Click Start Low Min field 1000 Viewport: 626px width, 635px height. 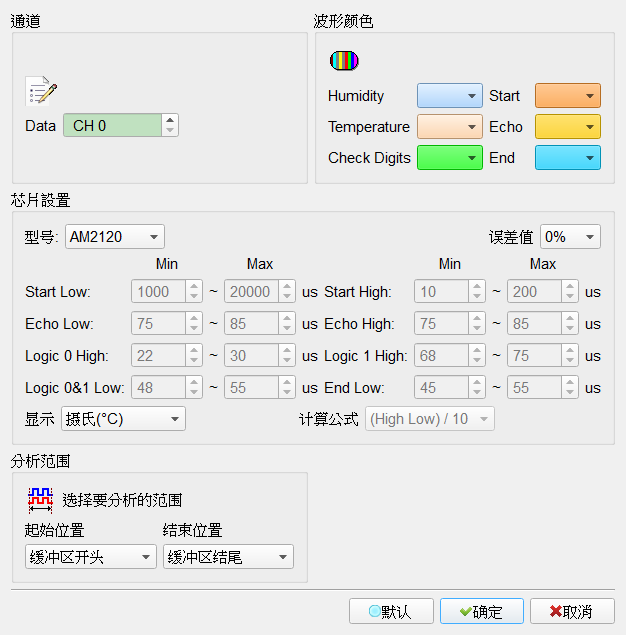[158, 291]
